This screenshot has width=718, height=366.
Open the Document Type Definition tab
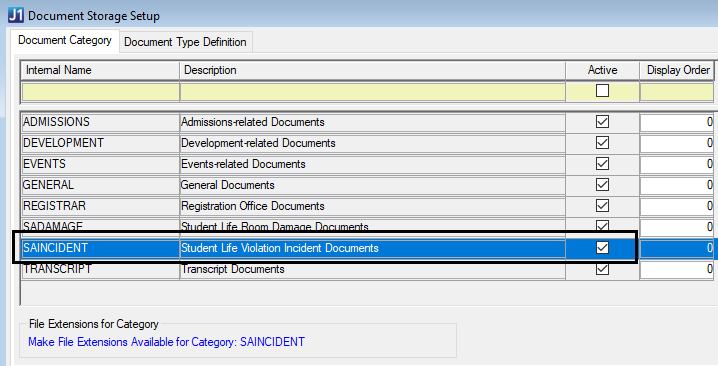pyautogui.click(x=185, y=42)
